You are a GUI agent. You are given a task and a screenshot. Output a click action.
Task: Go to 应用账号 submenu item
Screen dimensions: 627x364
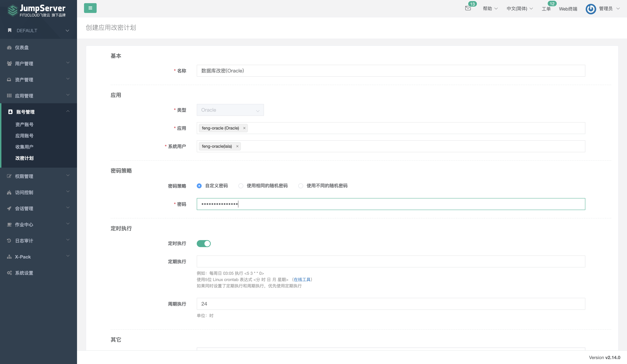(x=24, y=136)
